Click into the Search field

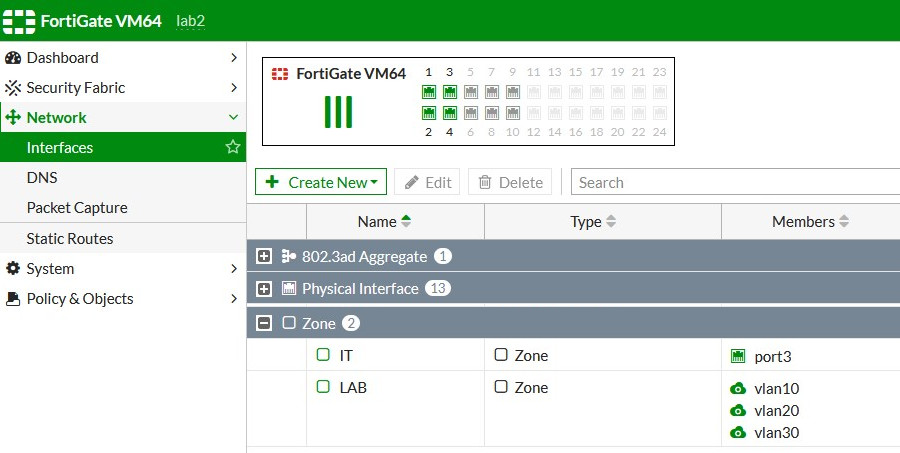(x=735, y=182)
